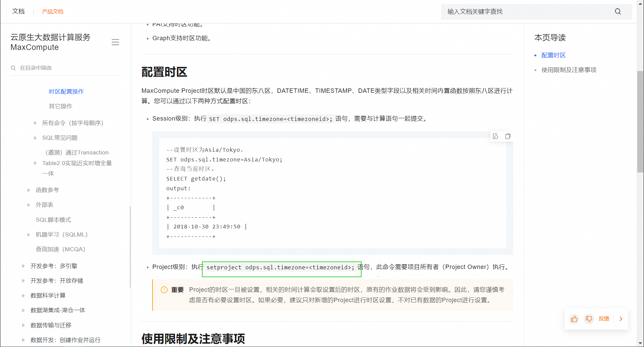Select 时区配置操作 in the sidebar
The height and width of the screenshot is (347, 644).
tap(66, 91)
